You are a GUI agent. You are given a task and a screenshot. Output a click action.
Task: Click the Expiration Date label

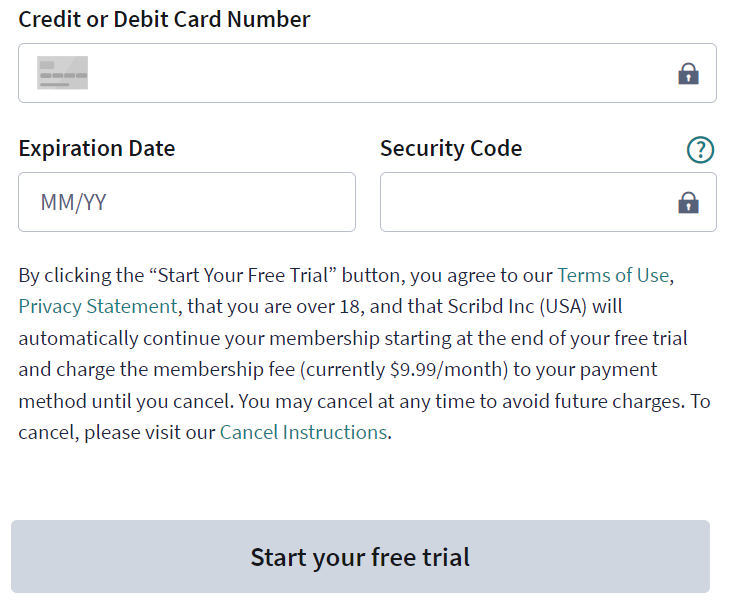(x=97, y=148)
